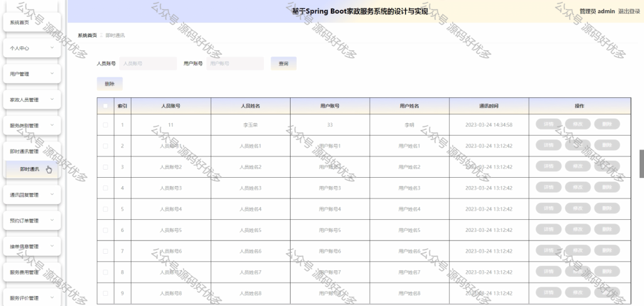Focus the 人员账号 search field
The image size is (644, 306).
[148, 63]
